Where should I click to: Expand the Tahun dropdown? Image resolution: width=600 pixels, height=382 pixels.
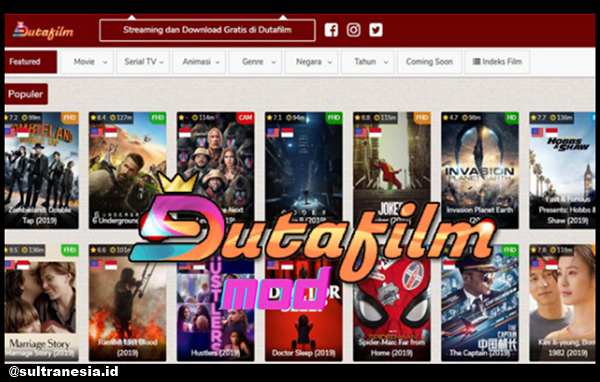368,62
